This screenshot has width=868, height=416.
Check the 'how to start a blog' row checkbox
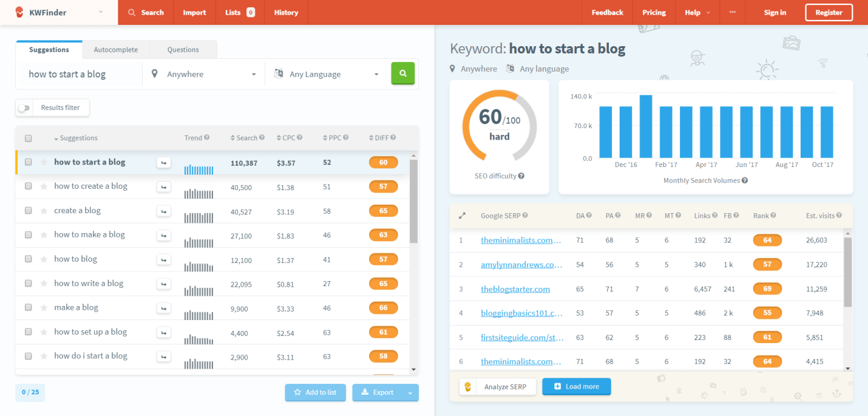(x=29, y=162)
